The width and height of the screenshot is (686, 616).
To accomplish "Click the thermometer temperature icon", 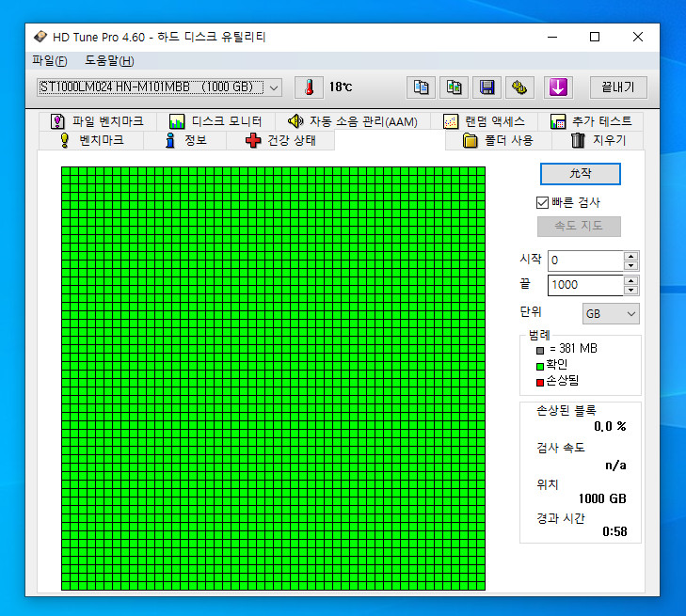I will point(309,87).
